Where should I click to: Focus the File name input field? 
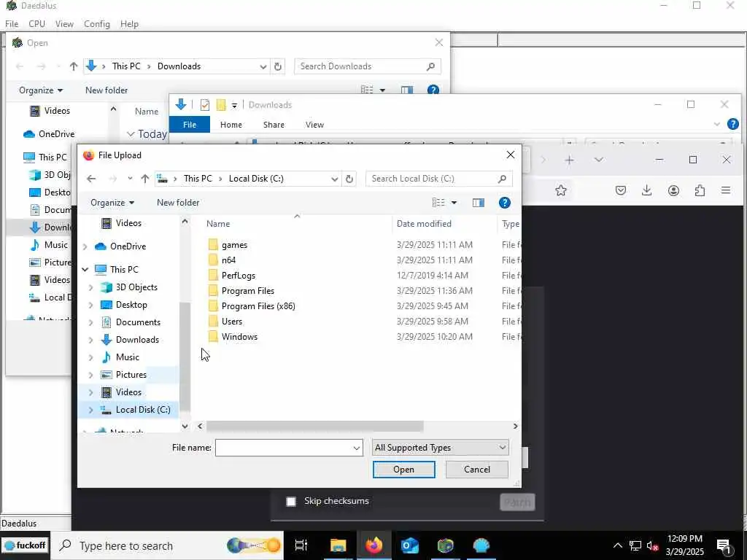click(x=289, y=448)
